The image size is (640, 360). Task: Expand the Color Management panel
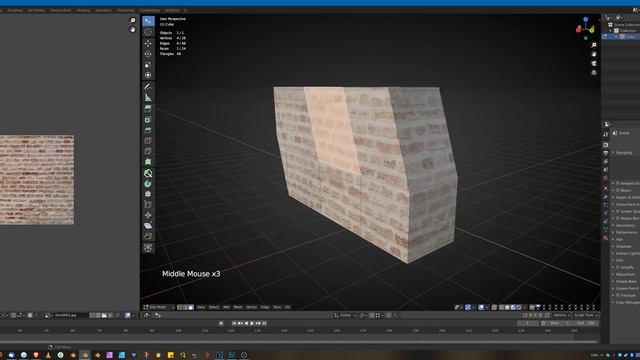pos(626,302)
